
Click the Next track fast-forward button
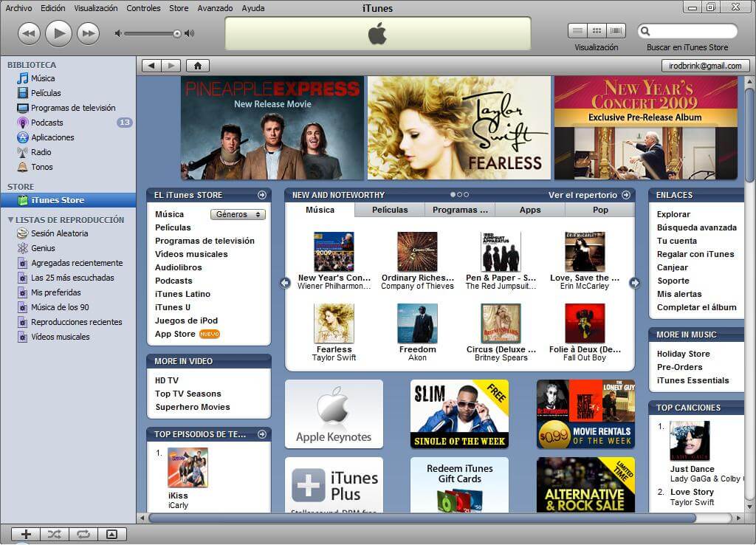coord(89,34)
